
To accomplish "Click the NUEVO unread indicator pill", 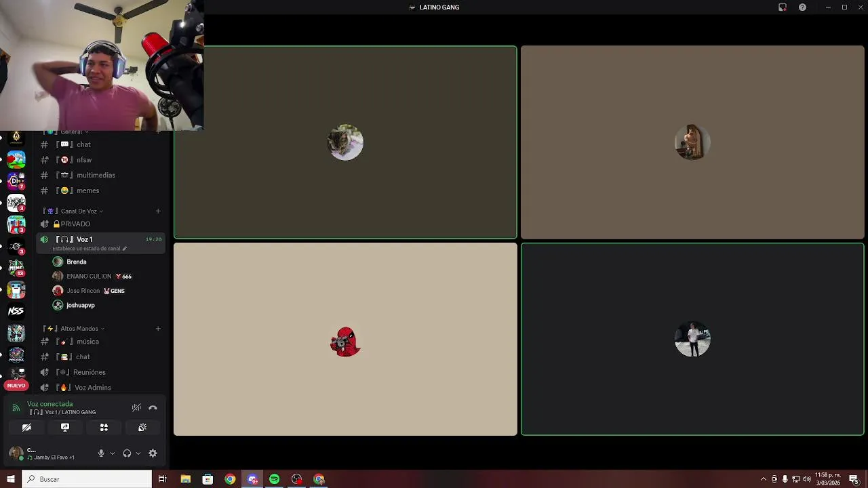I will (16, 385).
